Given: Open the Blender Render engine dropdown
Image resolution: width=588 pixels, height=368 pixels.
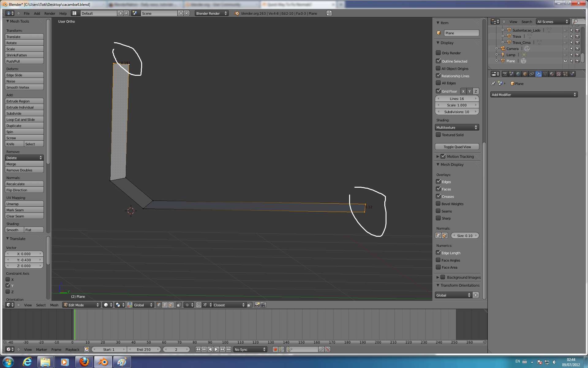Looking at the screenshot, I should tap(212, 13).
